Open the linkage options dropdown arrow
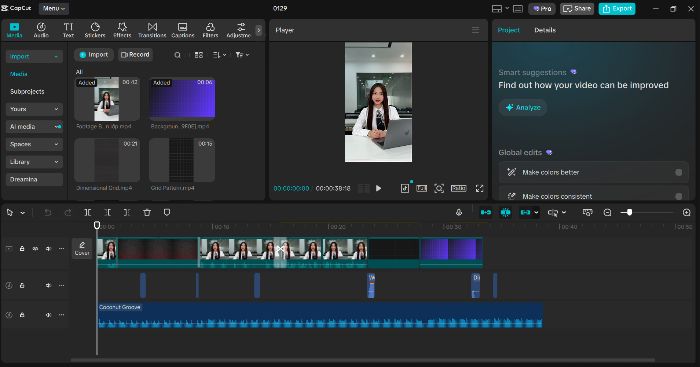This screenshot has height=367, width=700. coord(536,213)
